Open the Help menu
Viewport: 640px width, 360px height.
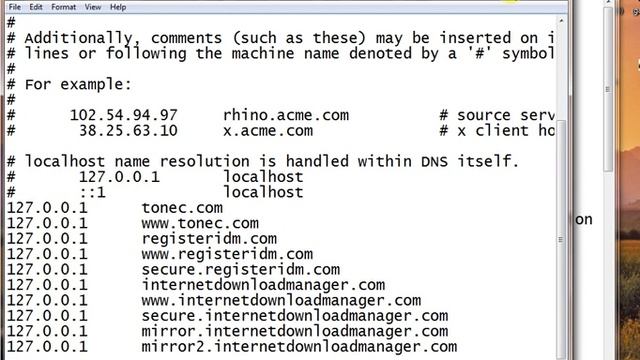coord(118,7)
